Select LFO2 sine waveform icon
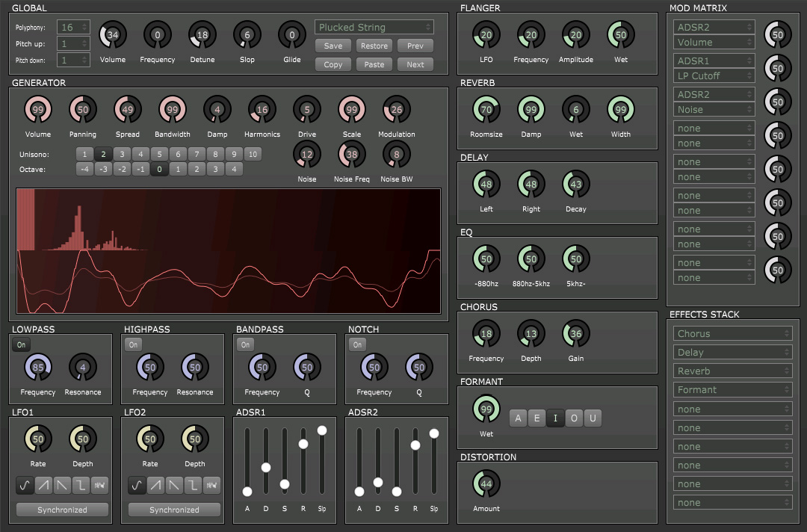 pyautogui.click(x=137, y=485)
